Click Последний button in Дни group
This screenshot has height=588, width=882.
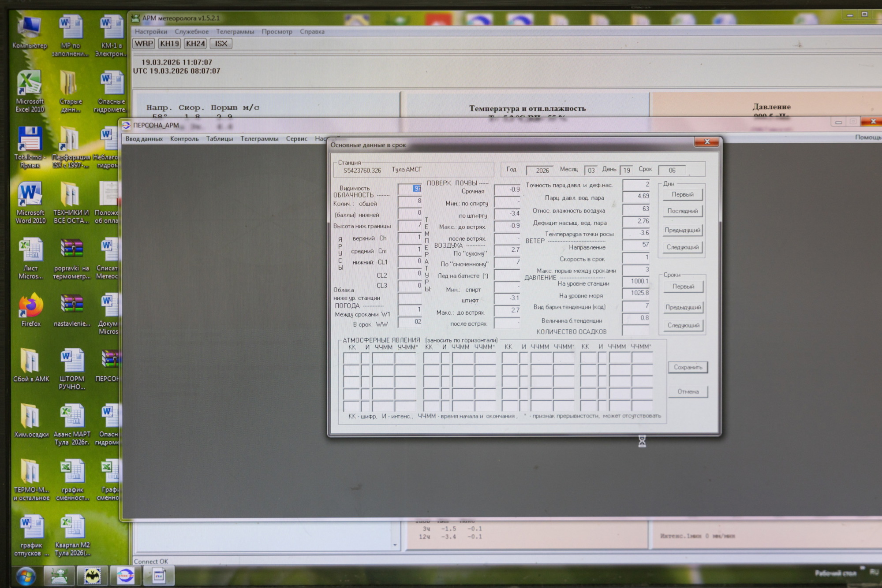tap(682, 211)
